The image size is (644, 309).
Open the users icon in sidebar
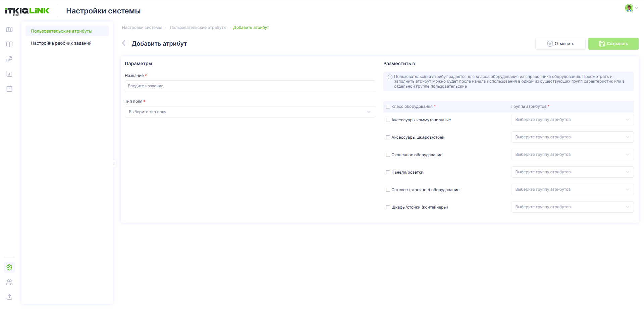click(9, 282)
